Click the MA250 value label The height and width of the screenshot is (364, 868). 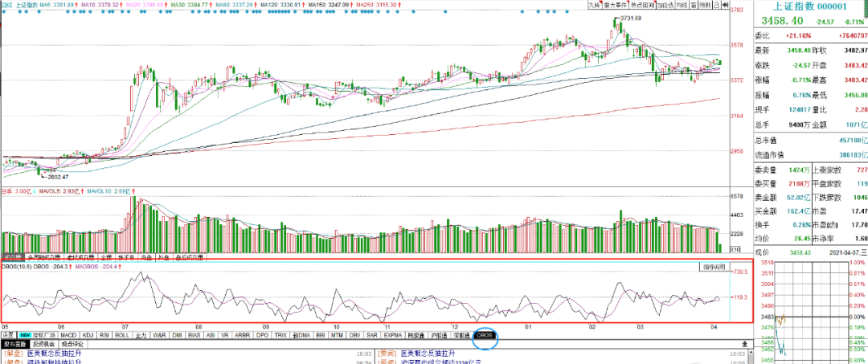[377, 5]
